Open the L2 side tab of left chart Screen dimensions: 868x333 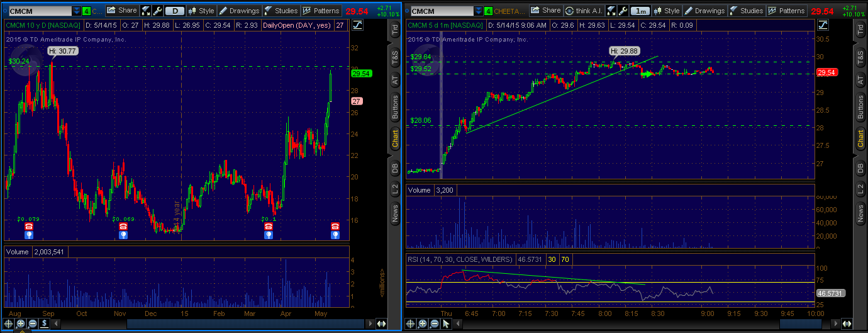[x=395, y=190]
